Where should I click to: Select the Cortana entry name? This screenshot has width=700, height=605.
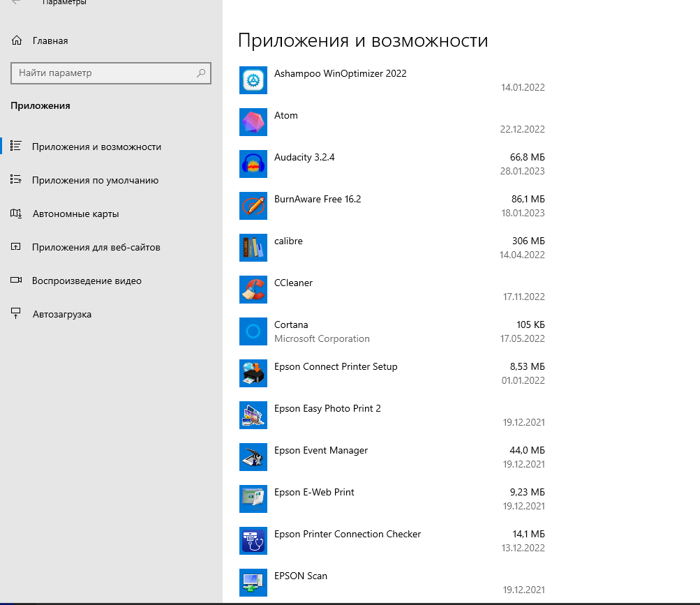coord(291,324)
